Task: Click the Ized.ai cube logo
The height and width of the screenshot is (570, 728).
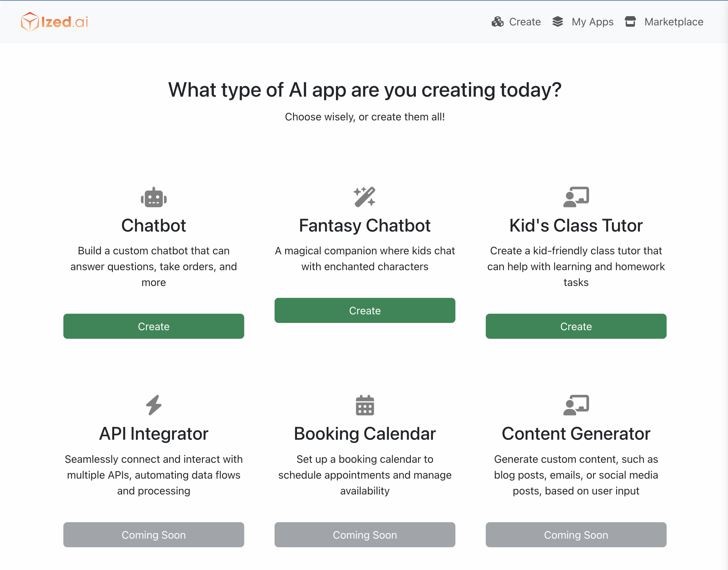Action: click(x=30, y=22)
